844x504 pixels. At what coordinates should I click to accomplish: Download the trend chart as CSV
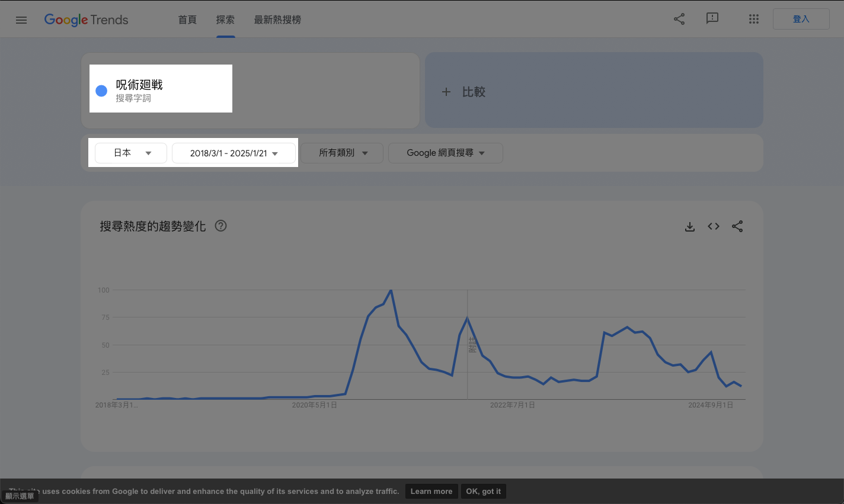coord(690,226)
